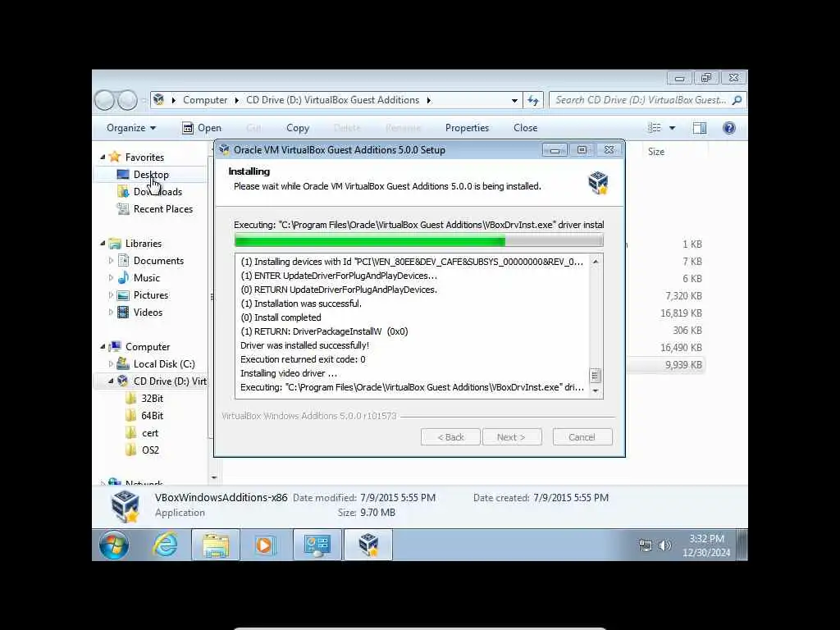Screen dimensions: 840x630
Task: Click the VBoxWindowsAdditions-x86 details icon
Action: [x=125, y=505]
